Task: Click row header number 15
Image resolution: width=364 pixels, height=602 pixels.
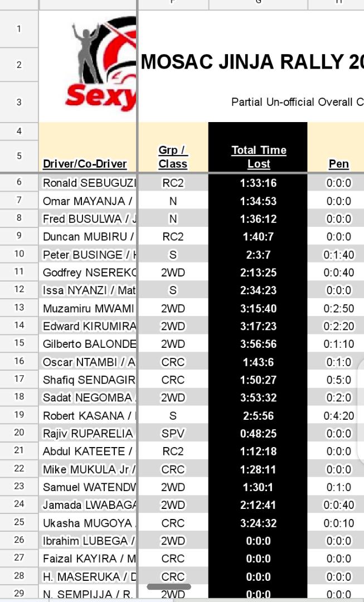Action: (x=19, y=343)
